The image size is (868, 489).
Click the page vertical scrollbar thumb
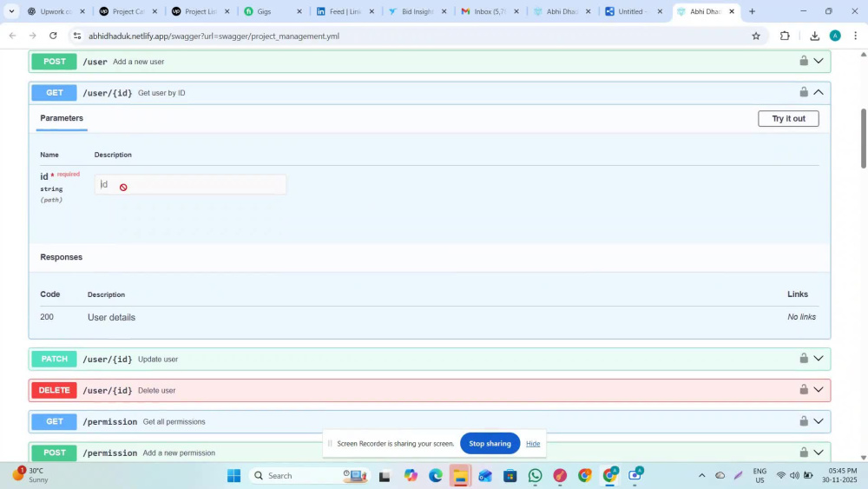[x=863, y=138]
